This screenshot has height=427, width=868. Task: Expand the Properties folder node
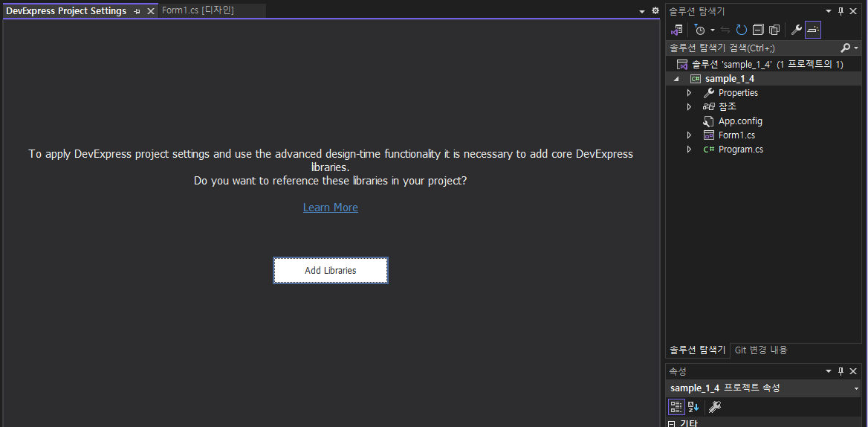(689, 92)
